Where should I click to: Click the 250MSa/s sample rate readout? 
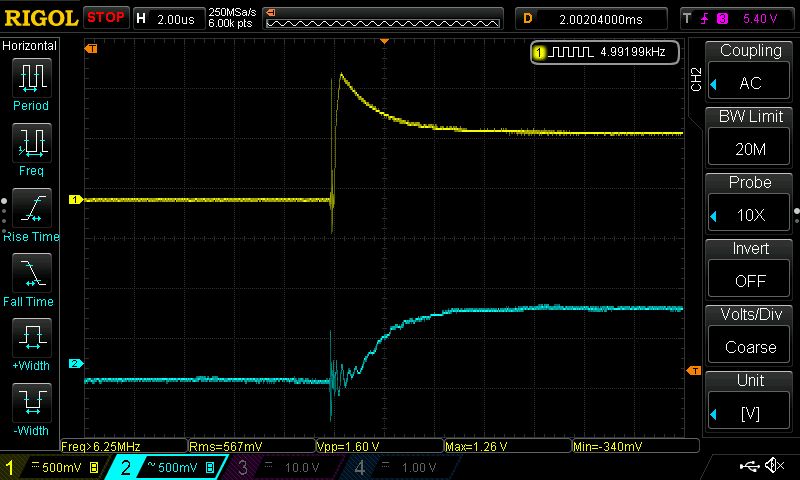232,12
